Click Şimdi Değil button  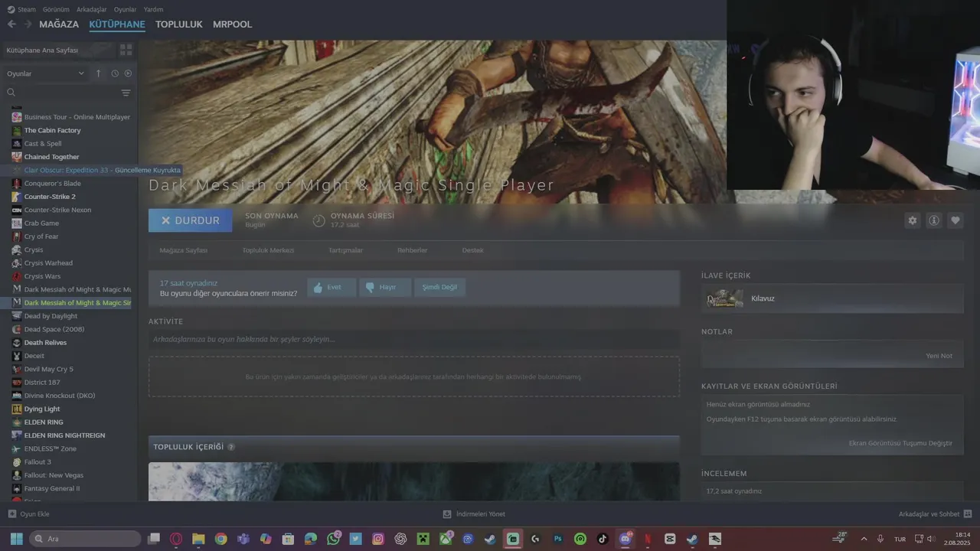(x=439, y=287)
